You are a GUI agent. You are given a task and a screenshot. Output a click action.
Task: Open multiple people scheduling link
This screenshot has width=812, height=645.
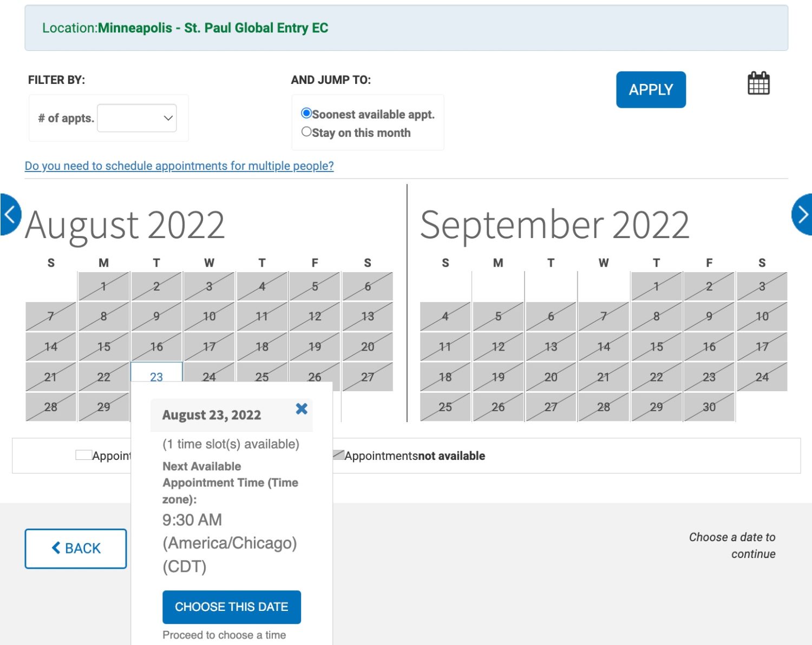(179, 166)
